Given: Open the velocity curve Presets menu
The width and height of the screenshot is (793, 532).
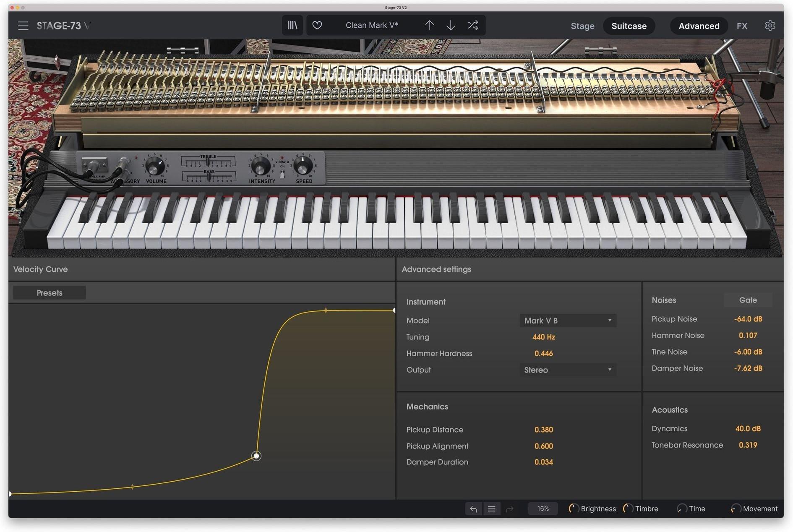Looking at the screenshot, I should pyautogui.click(x=49, y=292).
